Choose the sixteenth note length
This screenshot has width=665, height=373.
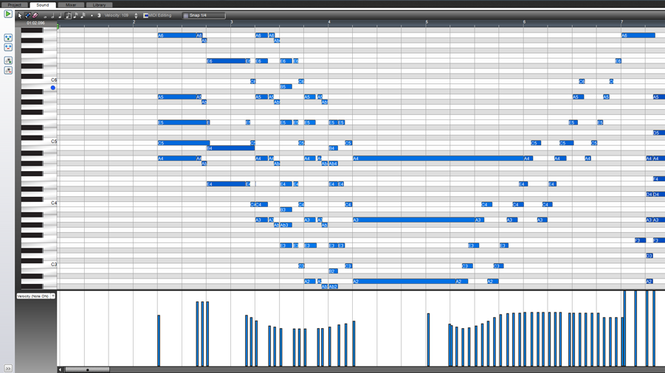[75, 16]
